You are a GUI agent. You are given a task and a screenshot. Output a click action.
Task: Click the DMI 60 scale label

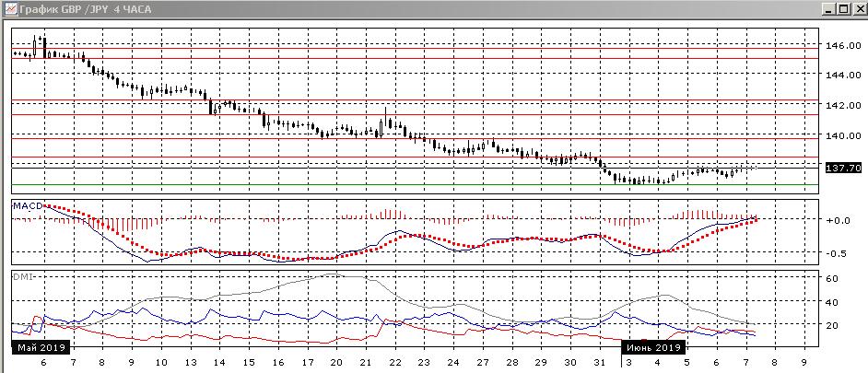[830, 278]
